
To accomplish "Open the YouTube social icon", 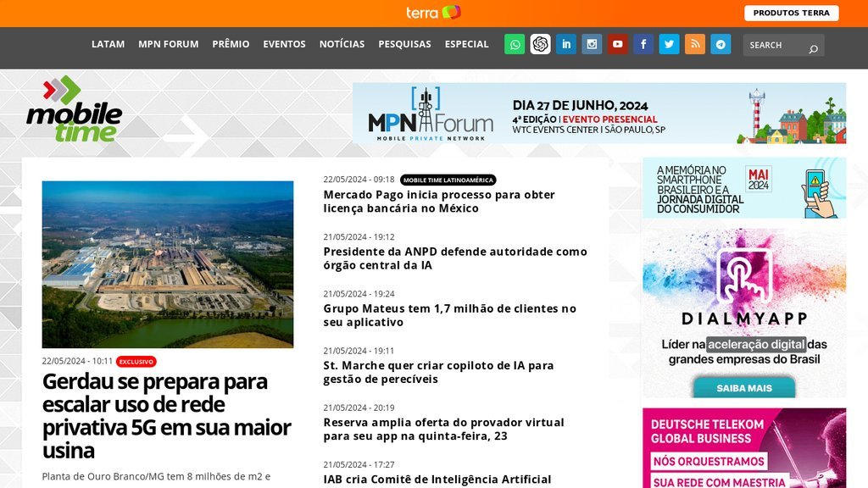I will coord(617,44).
